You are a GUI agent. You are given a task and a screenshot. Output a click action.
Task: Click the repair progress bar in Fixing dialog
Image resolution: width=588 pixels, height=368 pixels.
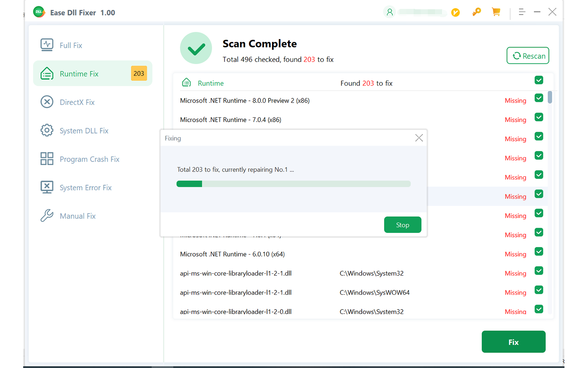click(293, 184)
